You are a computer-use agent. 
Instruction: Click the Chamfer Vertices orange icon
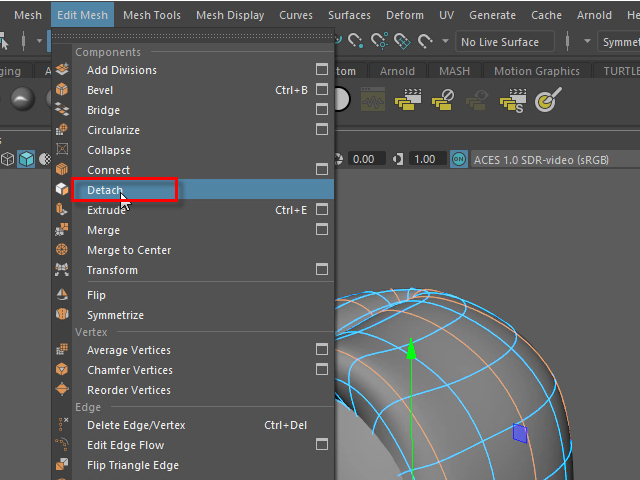click(62, 370)
